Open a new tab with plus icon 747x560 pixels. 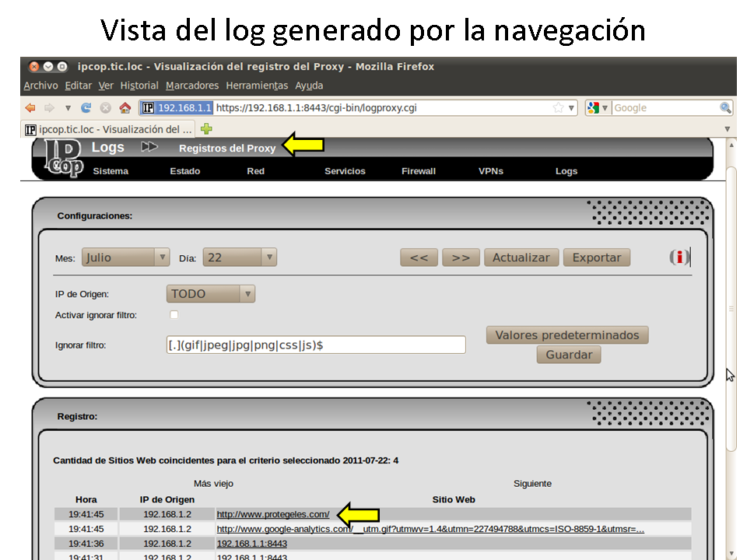click(x=206, y=129)
